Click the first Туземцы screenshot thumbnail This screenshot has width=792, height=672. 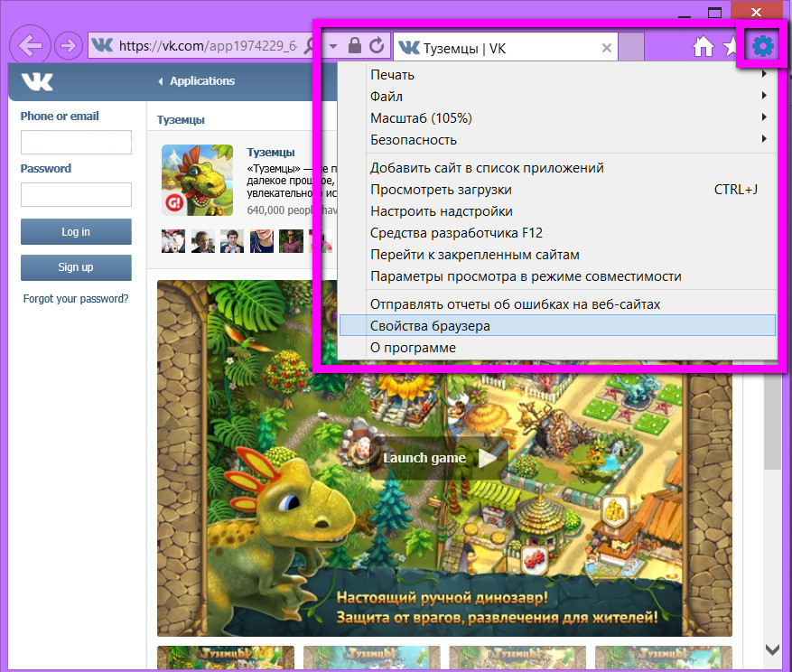tap(226, 657)
